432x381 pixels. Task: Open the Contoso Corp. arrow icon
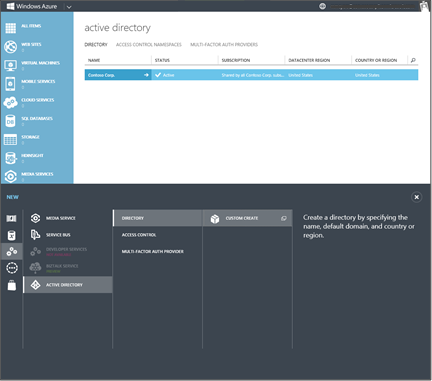[146, 75]
